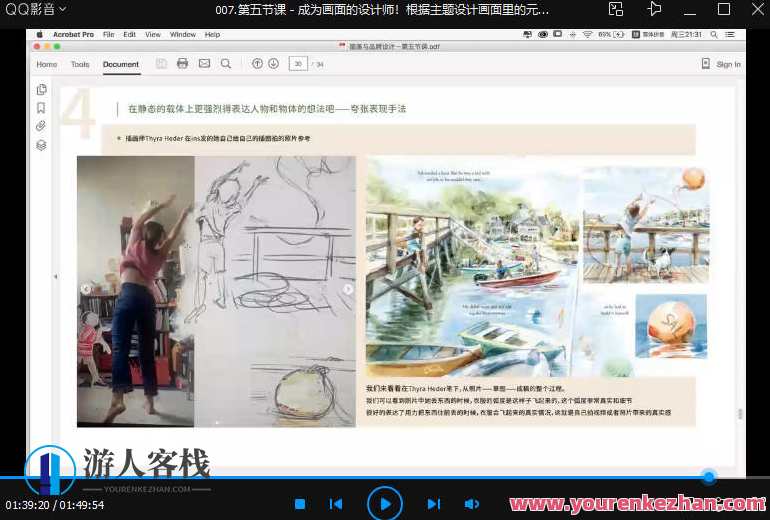This screenshot has width=770, height=520.
Task: Open the Find text magnifier in Acrobat toolbar
Action: [x=226, y=64]
